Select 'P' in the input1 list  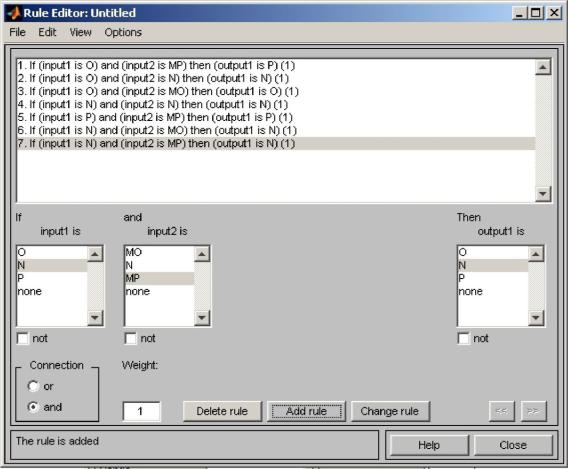[x=52, y=278]
